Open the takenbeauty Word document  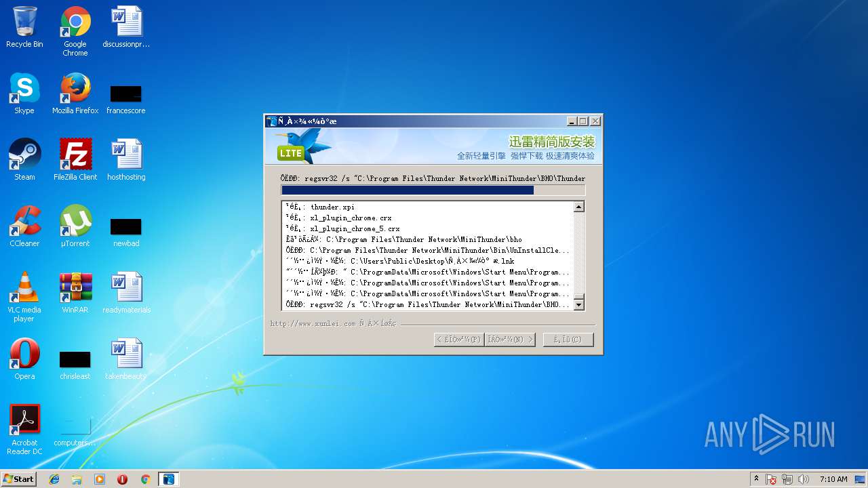pos(126,359)
